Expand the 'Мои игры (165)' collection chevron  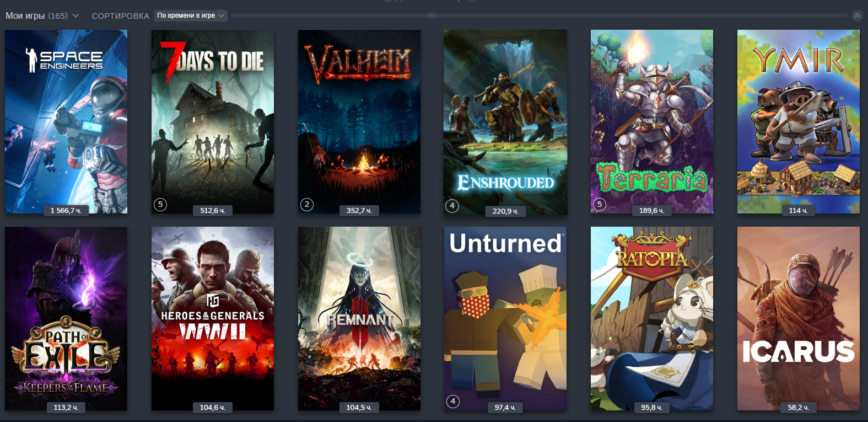point(76,15)
